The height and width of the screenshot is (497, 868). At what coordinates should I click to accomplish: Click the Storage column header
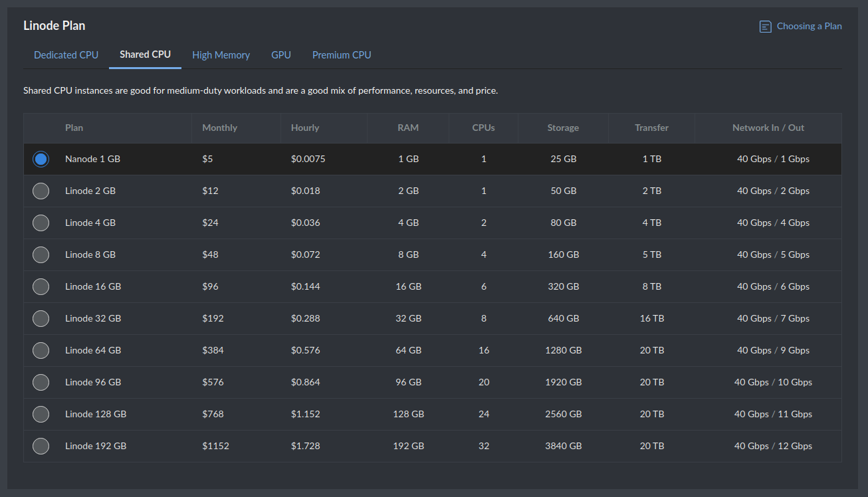pyautogui.click(x=563, y=128)
